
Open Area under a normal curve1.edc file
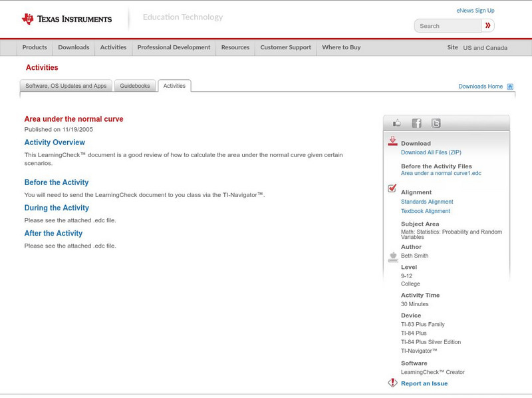(441, 173)
